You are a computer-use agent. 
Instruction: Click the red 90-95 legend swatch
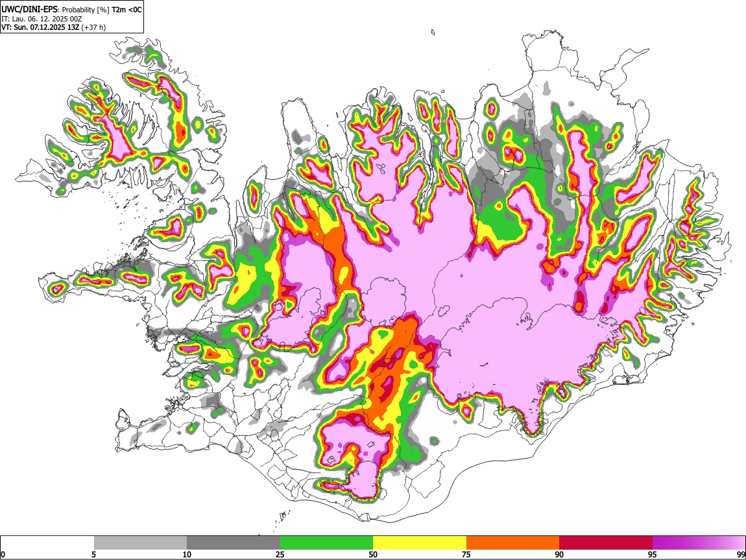606,543
